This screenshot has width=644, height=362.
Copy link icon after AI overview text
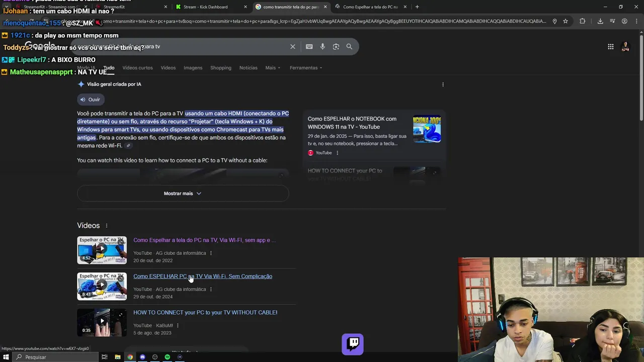[128, 146]
